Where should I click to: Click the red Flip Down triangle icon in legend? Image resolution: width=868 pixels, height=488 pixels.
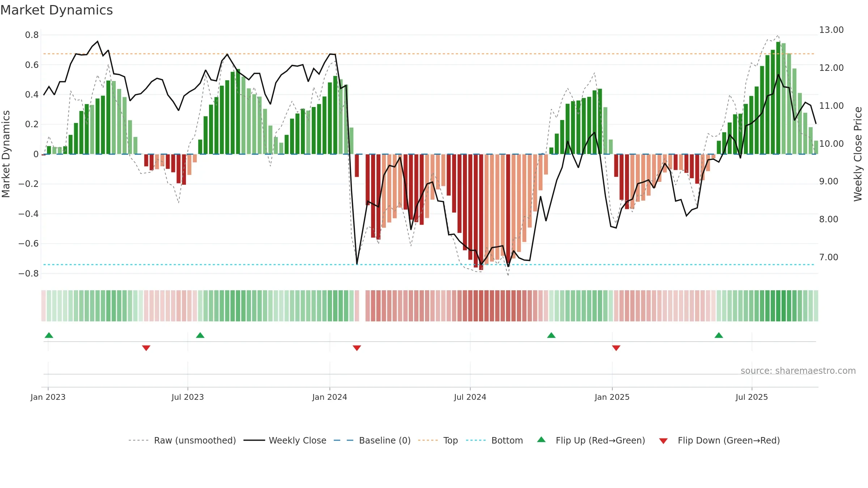point(663,441)
